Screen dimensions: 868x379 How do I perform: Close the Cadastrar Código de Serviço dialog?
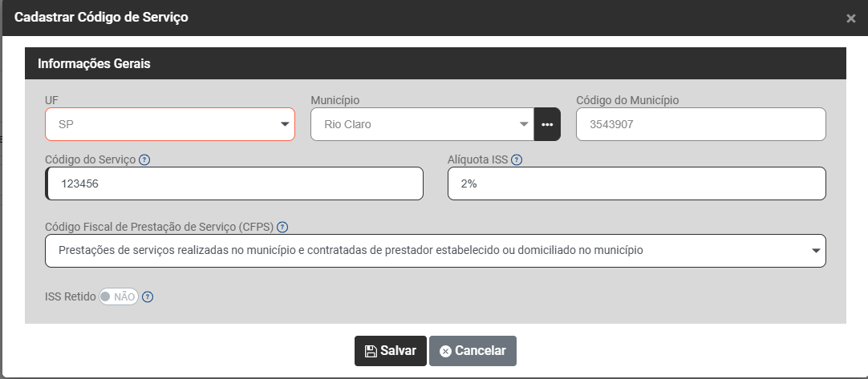(850, 18)
